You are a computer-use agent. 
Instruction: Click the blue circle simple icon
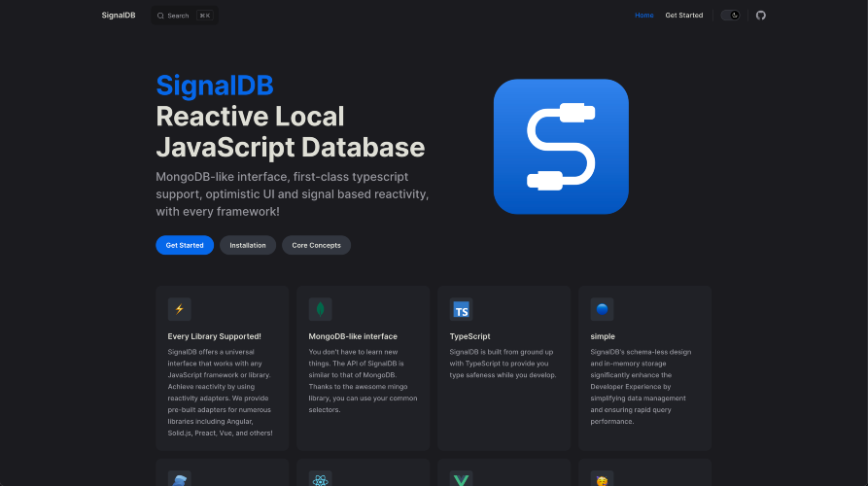[x=602, y=309]
